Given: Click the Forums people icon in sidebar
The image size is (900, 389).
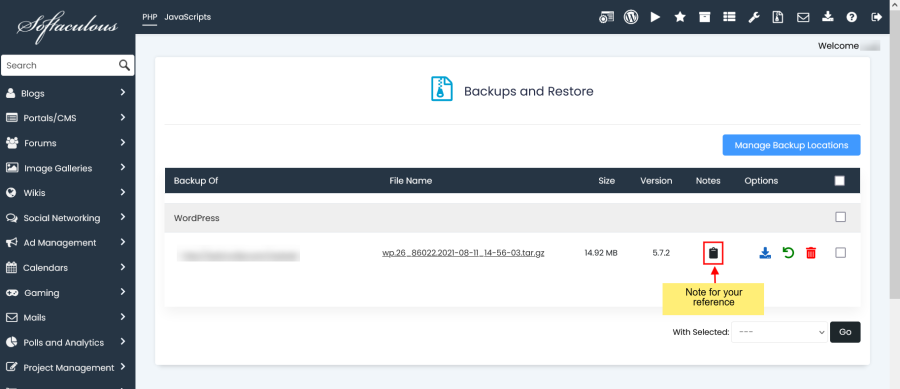Looking at the screenshot, I should click(x=11, y=143).
